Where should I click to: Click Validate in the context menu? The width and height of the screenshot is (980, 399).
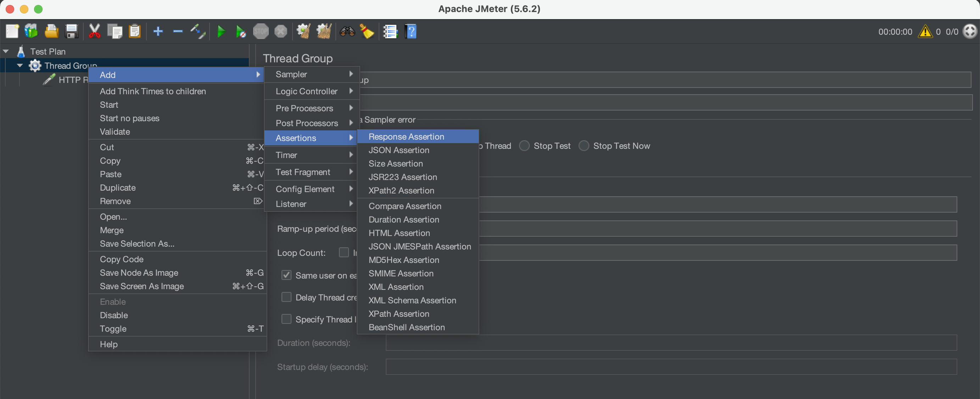coord(115,131)
